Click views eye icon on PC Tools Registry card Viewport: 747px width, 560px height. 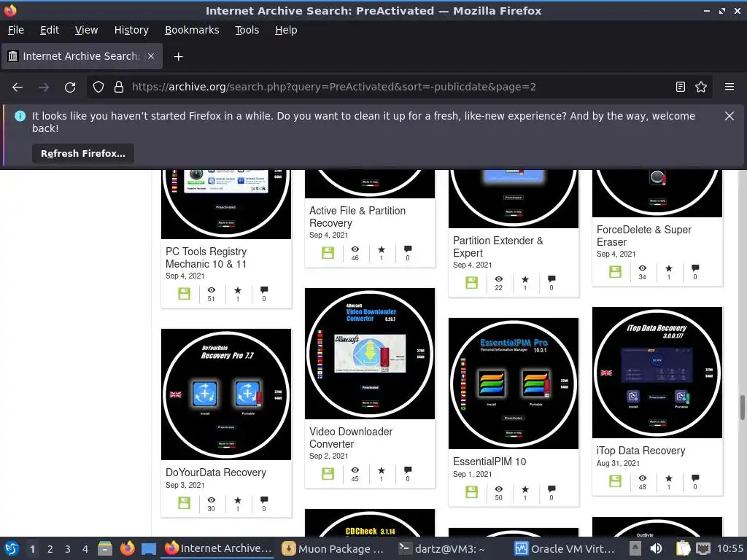coord(211,290)
